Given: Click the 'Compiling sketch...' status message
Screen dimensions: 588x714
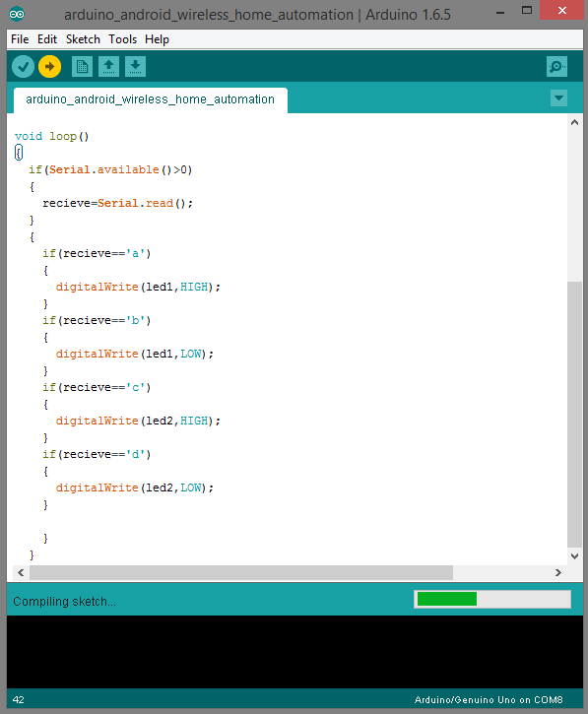Looking at the screenshot, I should (64, 602).
